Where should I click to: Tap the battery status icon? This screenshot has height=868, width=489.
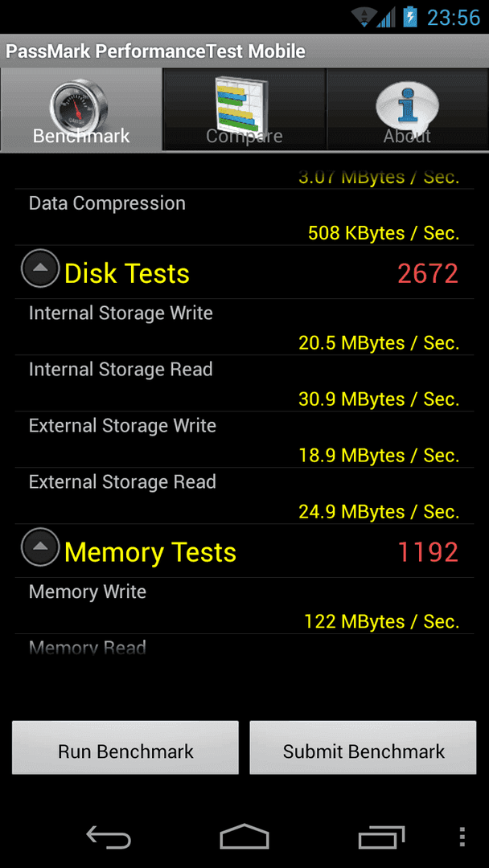[410, 17]
